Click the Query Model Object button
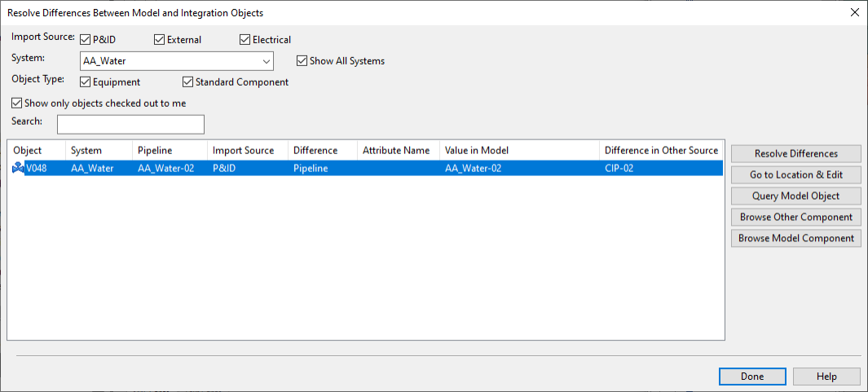The height and width of the screenshot is (392, 868). 795,196
